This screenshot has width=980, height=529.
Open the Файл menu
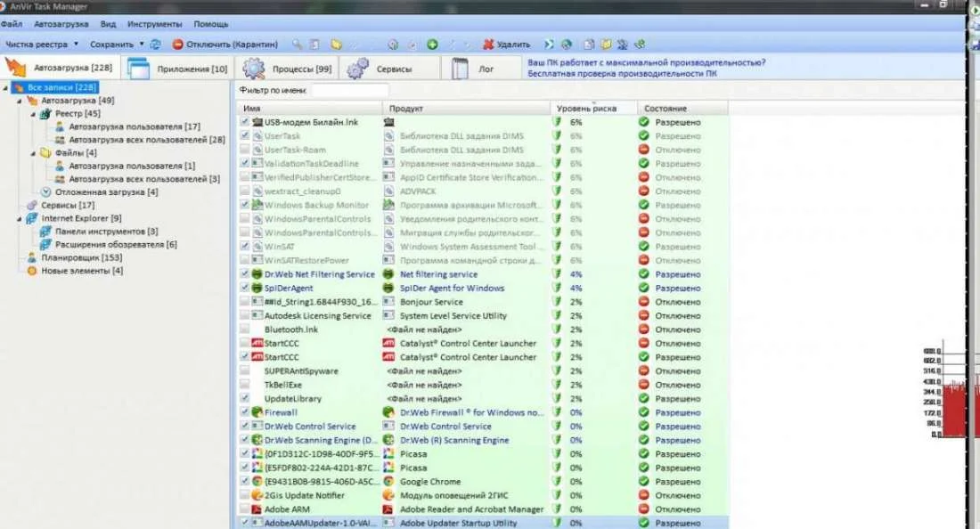click(x=12, y=24)
